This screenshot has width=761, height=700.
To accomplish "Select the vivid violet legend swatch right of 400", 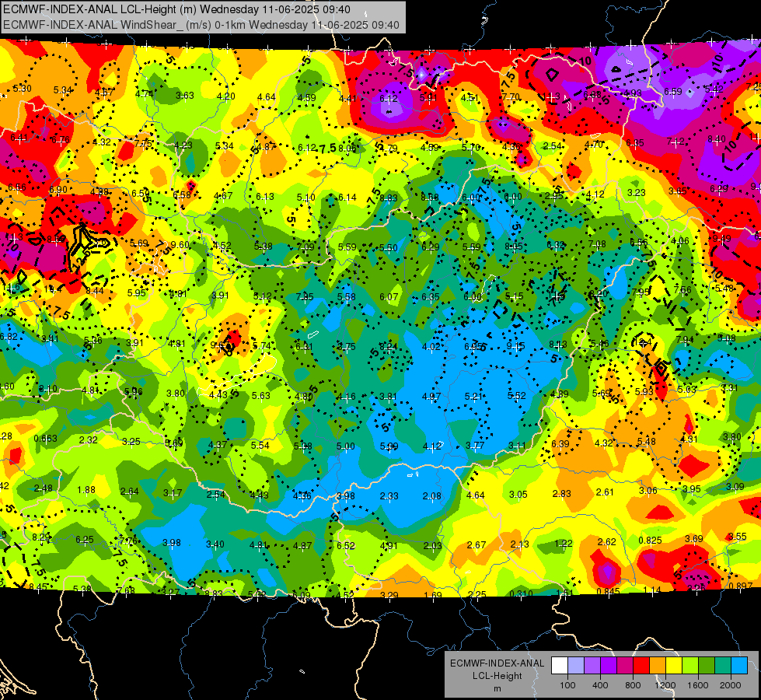I will pos(609,666).
